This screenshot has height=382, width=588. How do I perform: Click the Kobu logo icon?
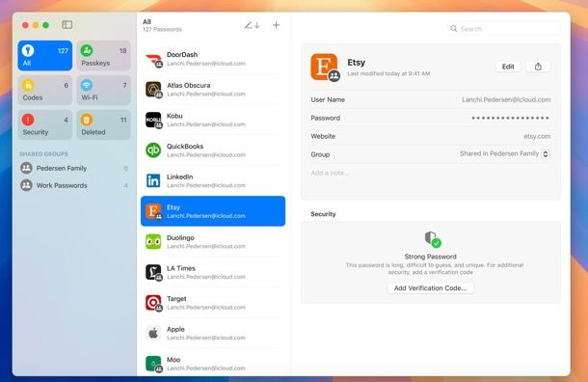153,120
